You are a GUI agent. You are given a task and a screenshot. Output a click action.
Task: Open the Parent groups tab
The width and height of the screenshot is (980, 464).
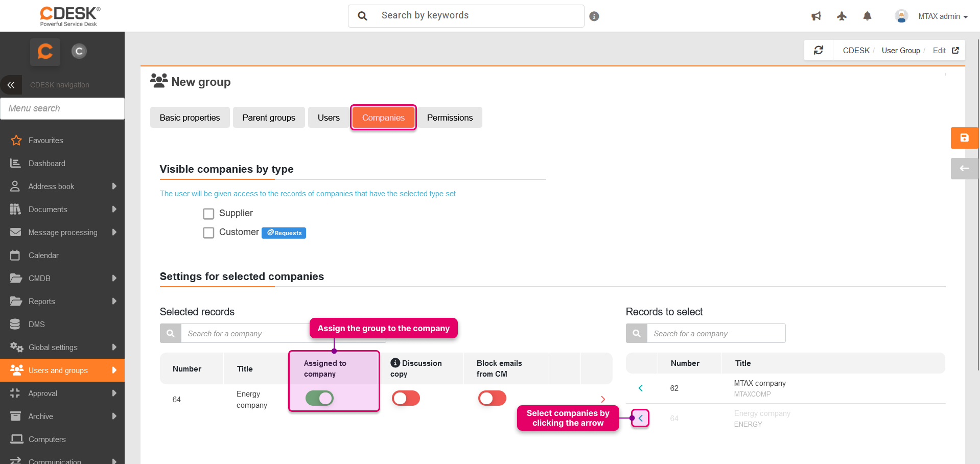269,118
